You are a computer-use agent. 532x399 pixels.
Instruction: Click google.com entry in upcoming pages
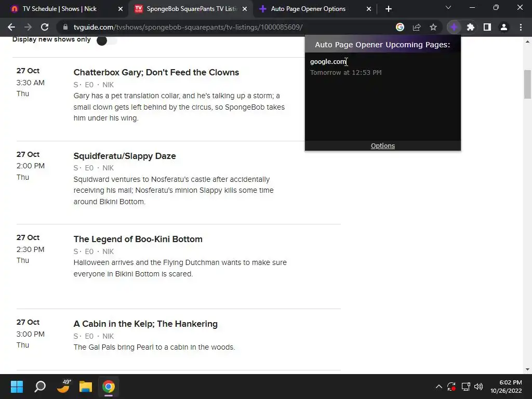click(328, 62)
